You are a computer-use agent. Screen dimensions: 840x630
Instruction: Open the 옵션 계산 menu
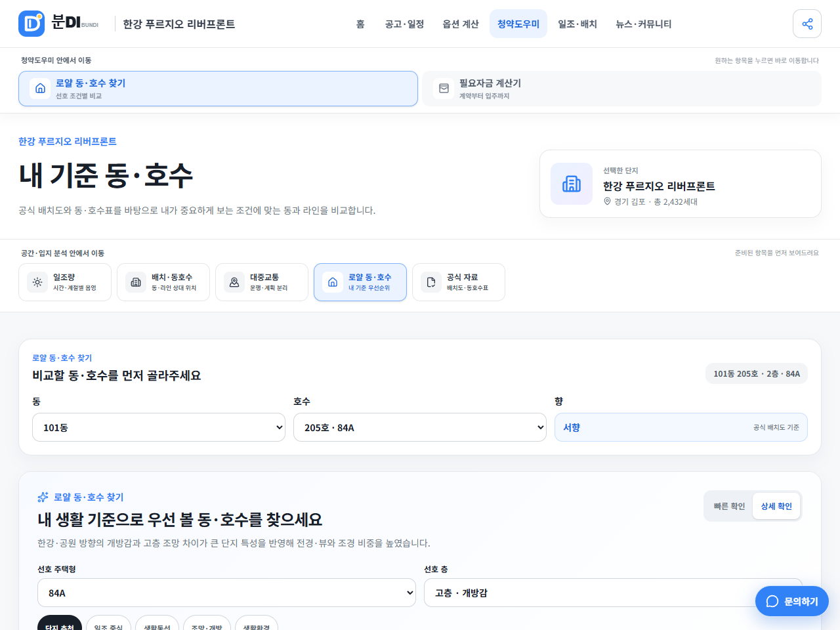tap(461, 24)
